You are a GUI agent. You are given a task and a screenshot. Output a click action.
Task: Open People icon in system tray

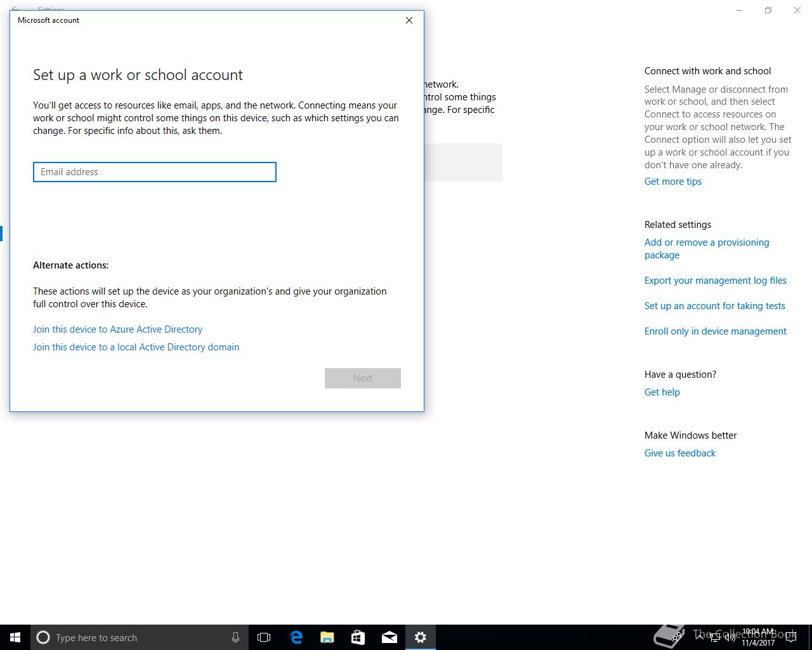678,637
